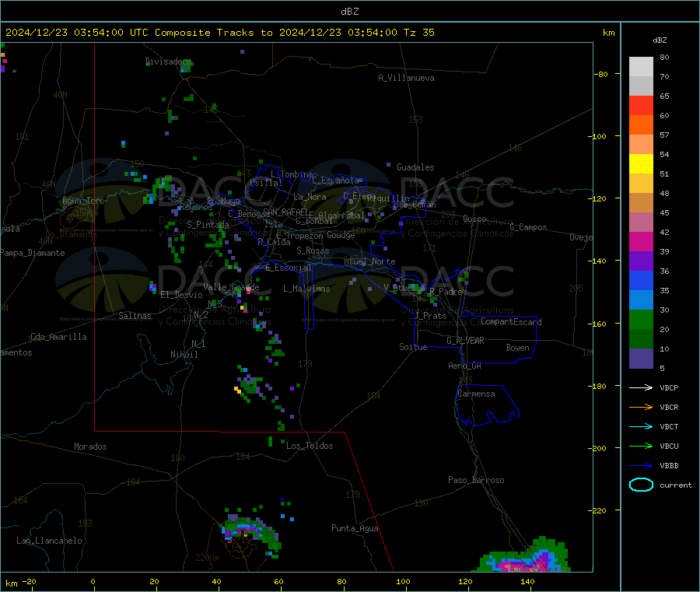
Task: Click the 20 dBZ green color swatch
Action: click(x=641, y=319)
